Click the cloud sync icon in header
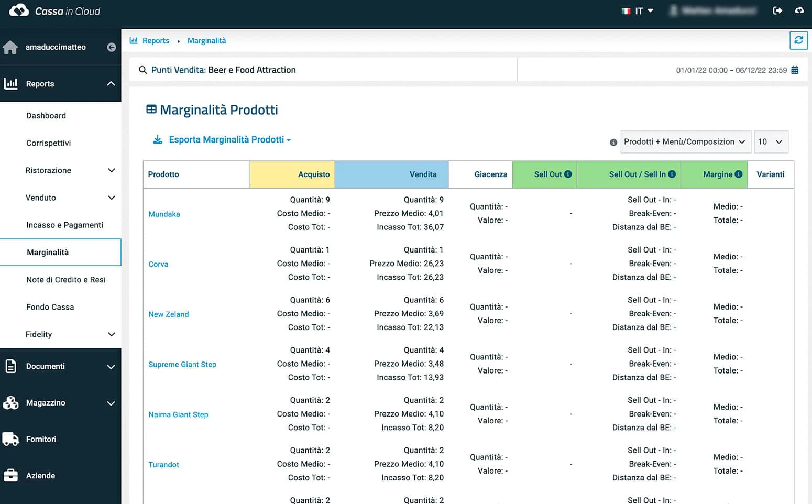The image size is (812, 504). pyautogui.click(x=799, y=10)
